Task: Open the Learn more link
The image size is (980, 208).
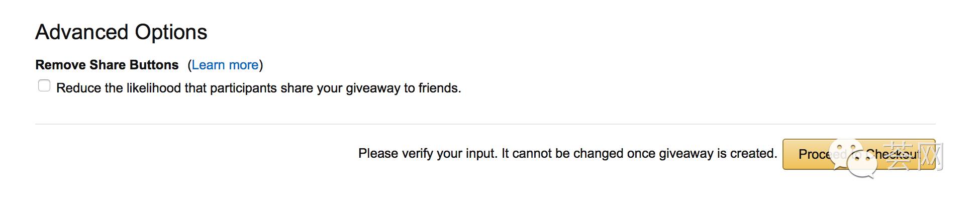Action: (225, 65)
